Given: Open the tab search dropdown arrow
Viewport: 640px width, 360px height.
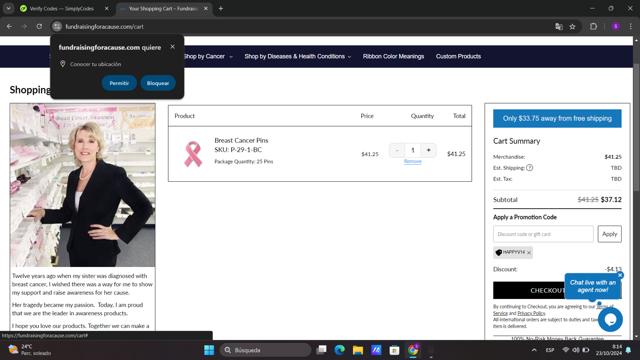Looking at the screenshot, I should point(9,9).
